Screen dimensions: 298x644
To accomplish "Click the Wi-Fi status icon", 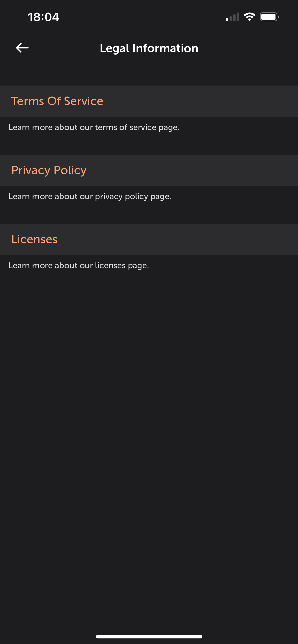I will [x=249, y=17].
